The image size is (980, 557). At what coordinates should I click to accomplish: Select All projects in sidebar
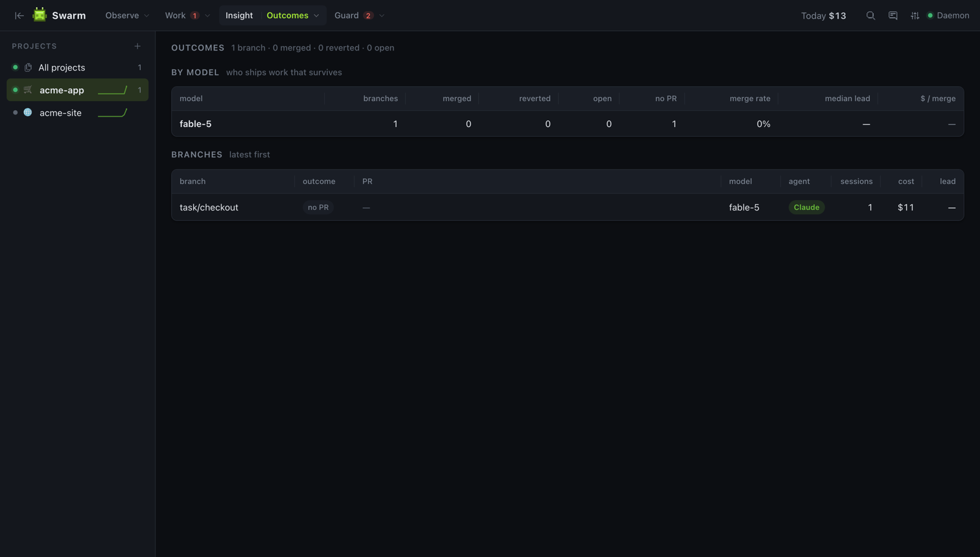[77, 67]
